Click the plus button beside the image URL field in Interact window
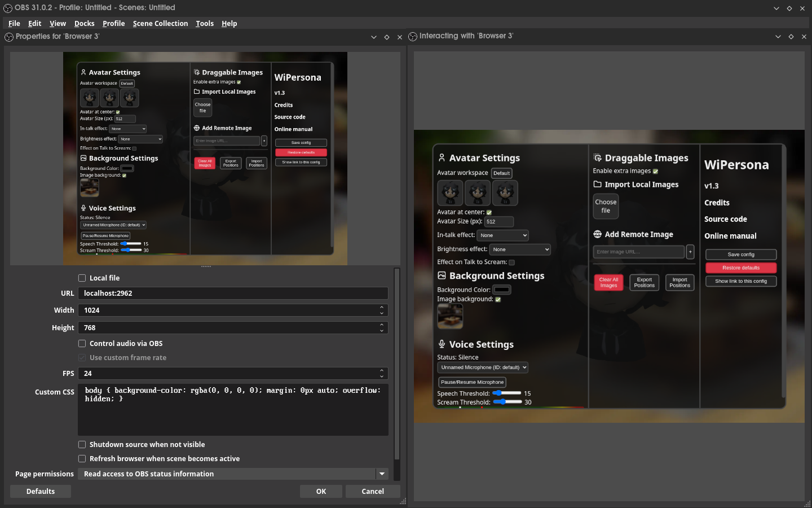Viewport: 812px width, 508px height. [x=690, y=252]
